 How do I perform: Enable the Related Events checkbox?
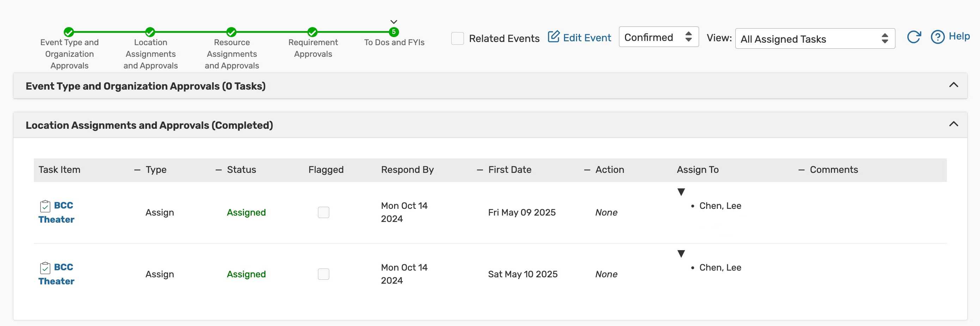457,38
